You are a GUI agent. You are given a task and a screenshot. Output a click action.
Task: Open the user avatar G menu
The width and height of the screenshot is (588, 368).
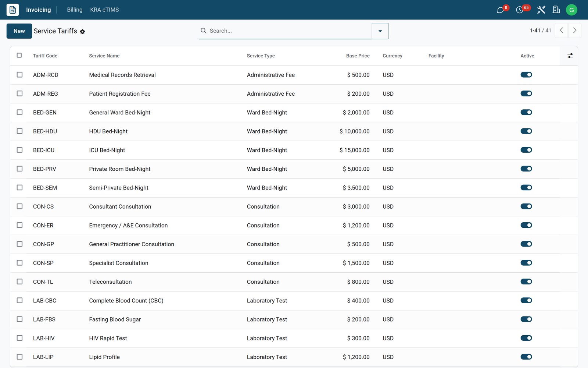(x=571, y=10)
